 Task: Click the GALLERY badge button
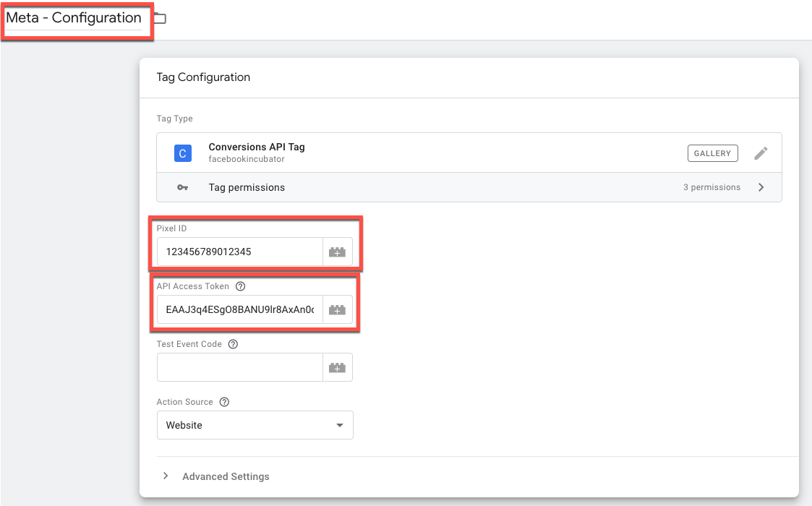[712, 153]
